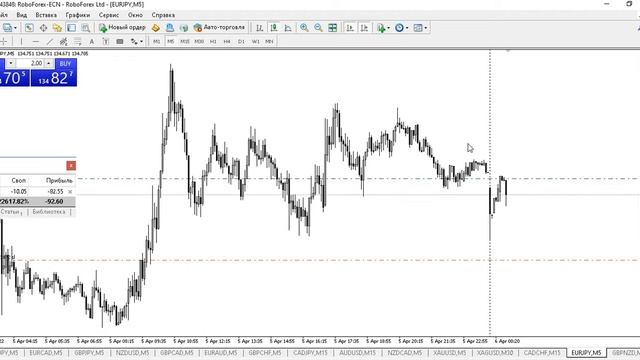
Task: Switch to M5 timeframe
Action: (171, 41)
